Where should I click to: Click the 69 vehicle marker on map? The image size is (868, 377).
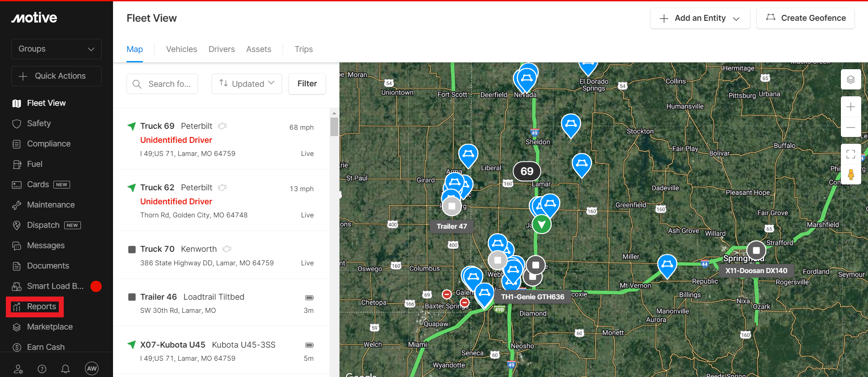(x=527, y=171)
